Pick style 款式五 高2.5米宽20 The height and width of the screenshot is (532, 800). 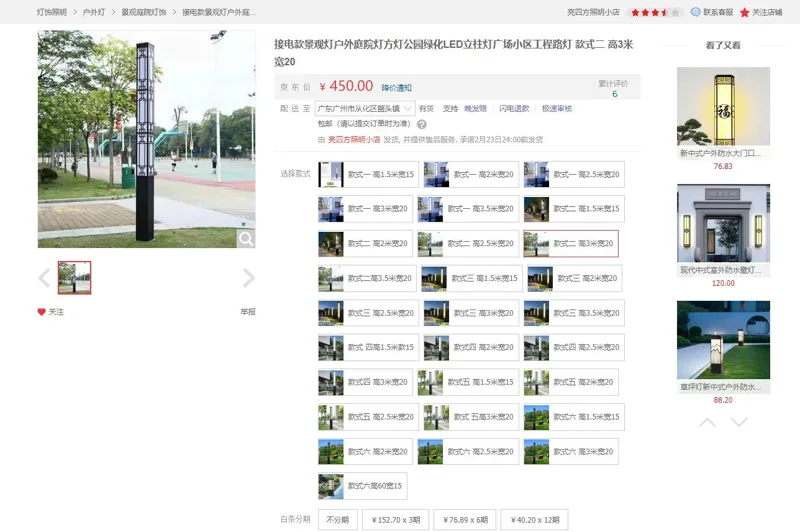pyautogui.click(x=368, y=417)
